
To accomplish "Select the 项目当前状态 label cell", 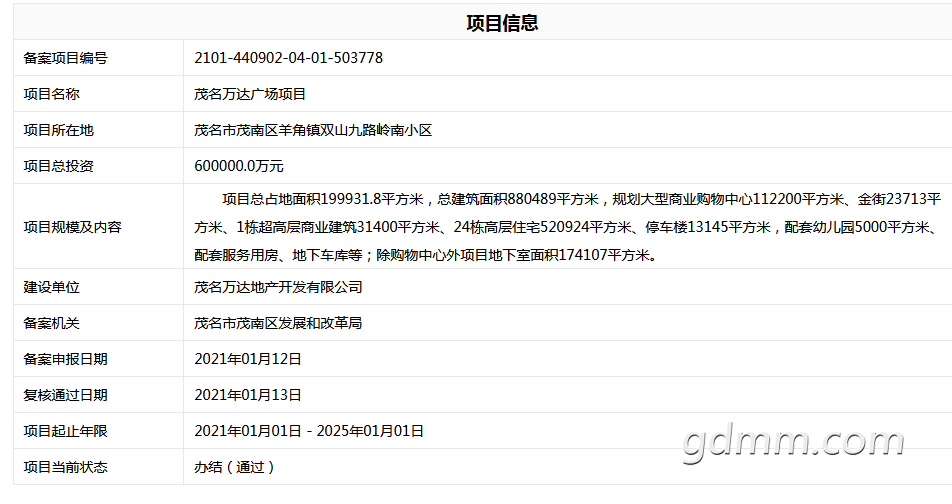I will pyautogui.click(x=98, y=466).
